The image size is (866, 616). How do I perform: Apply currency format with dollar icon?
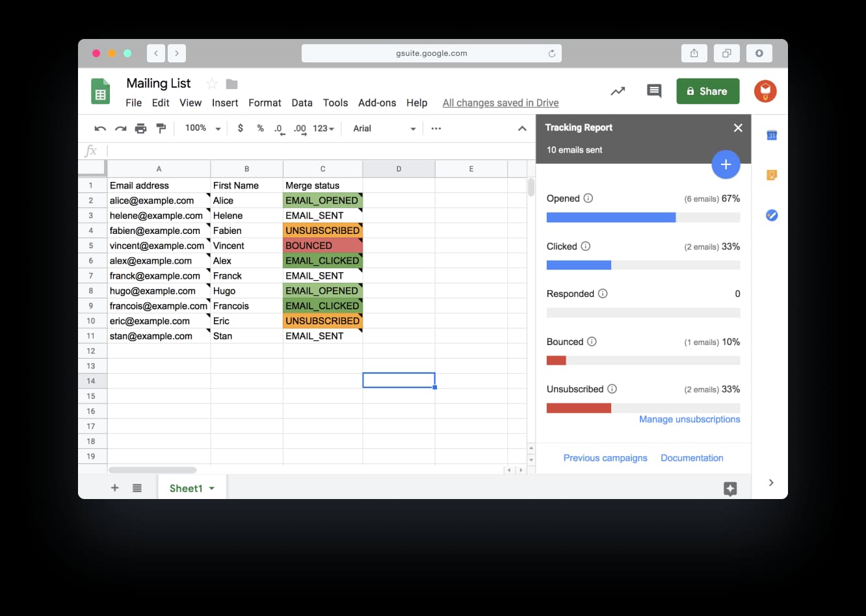pyautogui.click(x=241, y=128)
